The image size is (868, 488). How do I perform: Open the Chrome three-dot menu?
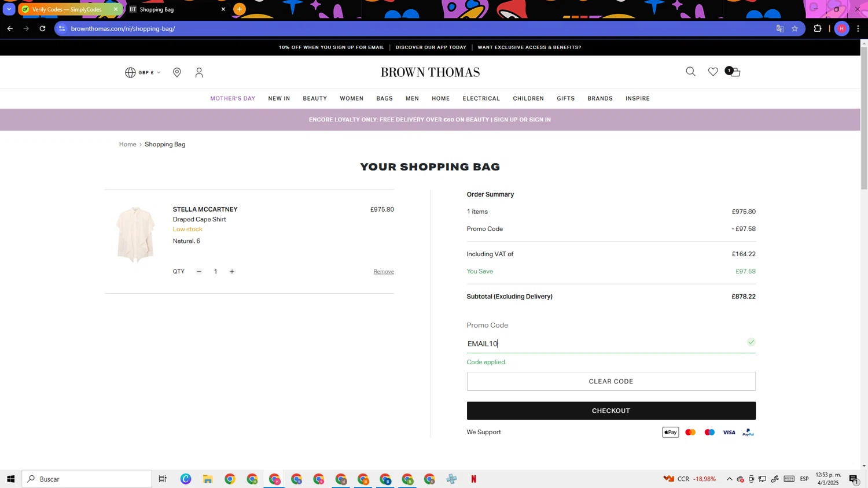point(858,28)
